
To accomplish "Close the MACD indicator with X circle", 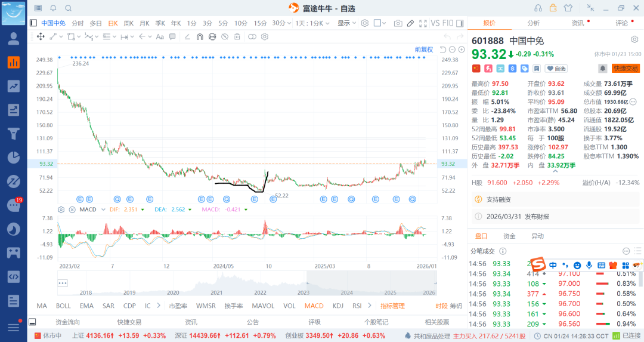I will pyautogui.click(x=72, y=209).
